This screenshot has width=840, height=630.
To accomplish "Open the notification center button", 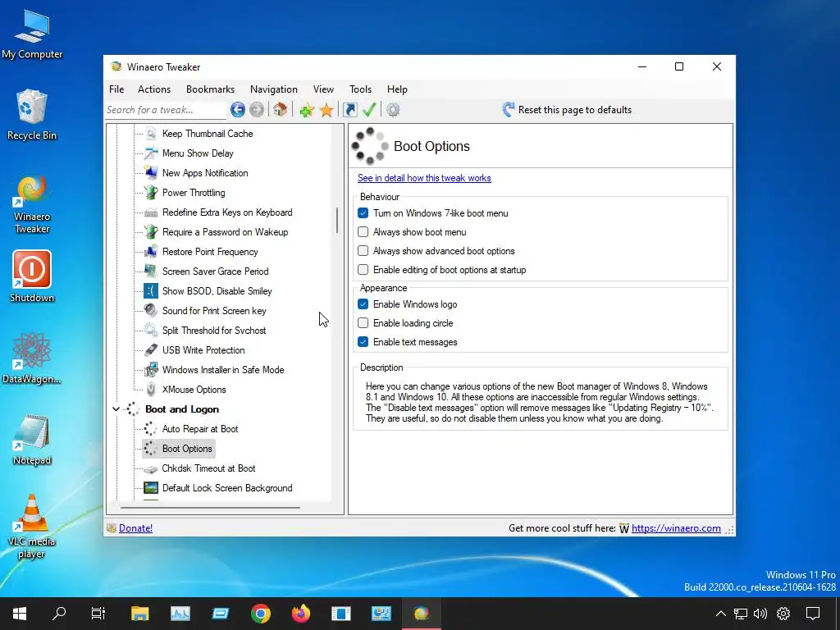I will (x=813, y=614).
